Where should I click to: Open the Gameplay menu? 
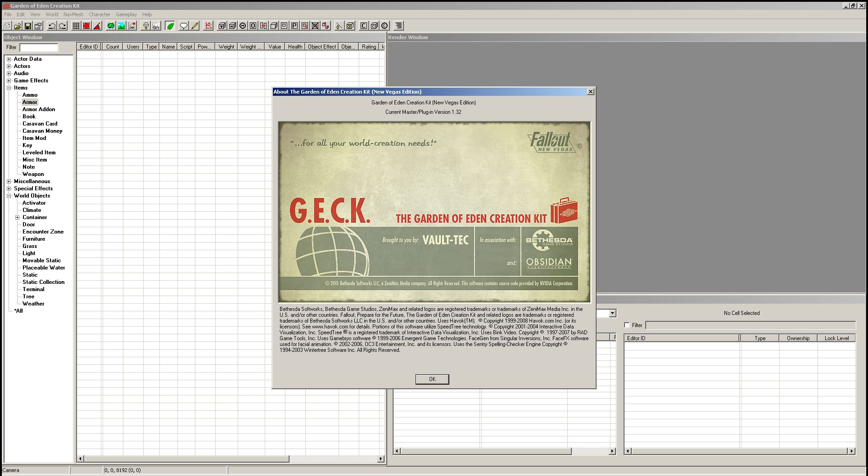coord(126,14)
